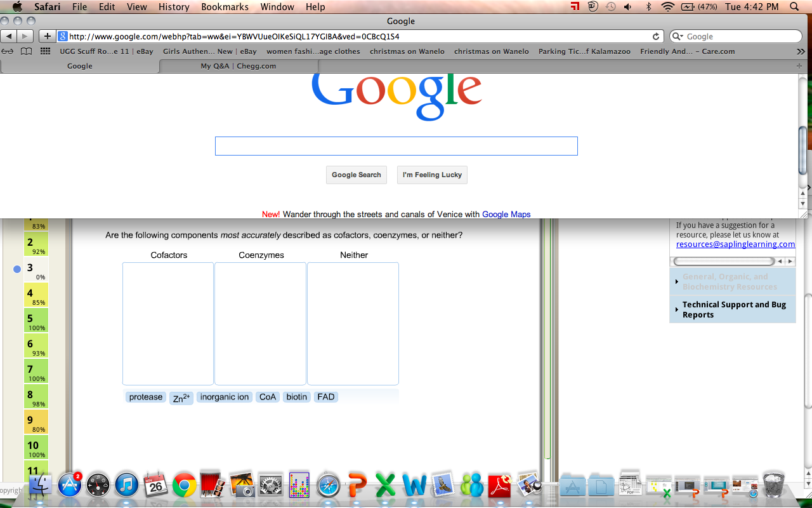Select the CoA answer tile
The height and width of the screenshot is (508, 812).
click(268, 397)
